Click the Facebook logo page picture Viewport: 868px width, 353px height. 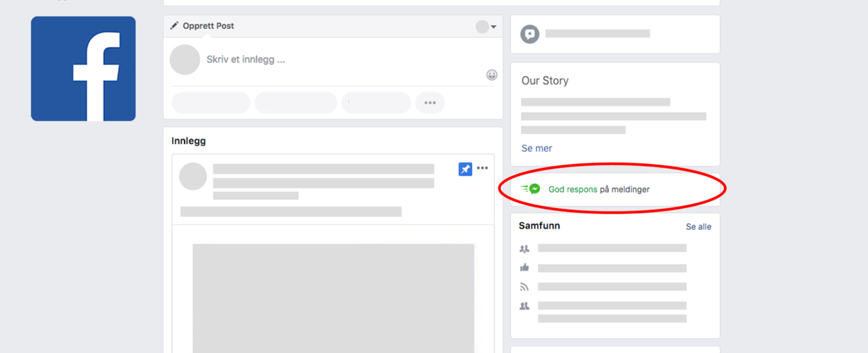tap(83, 69)
